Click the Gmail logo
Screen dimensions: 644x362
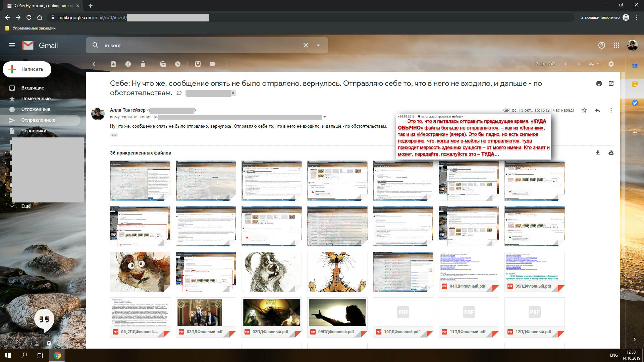[x=40, y=45]
